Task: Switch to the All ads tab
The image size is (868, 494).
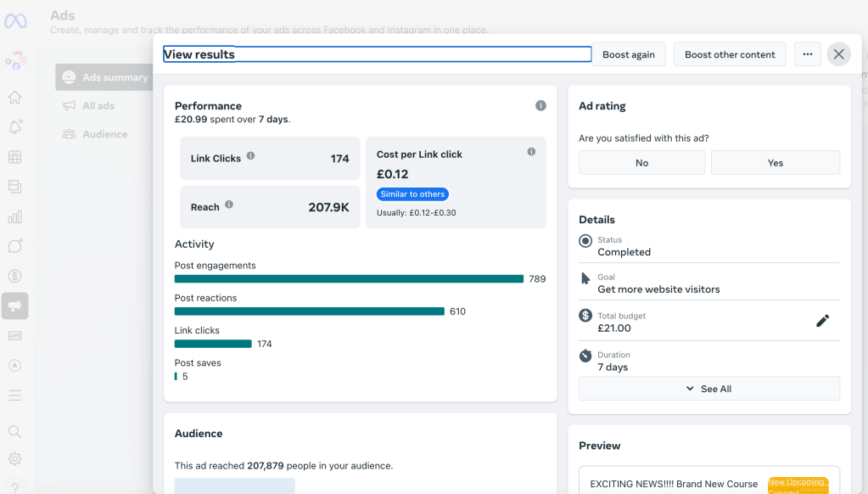Action: click(x=98, y=106)
